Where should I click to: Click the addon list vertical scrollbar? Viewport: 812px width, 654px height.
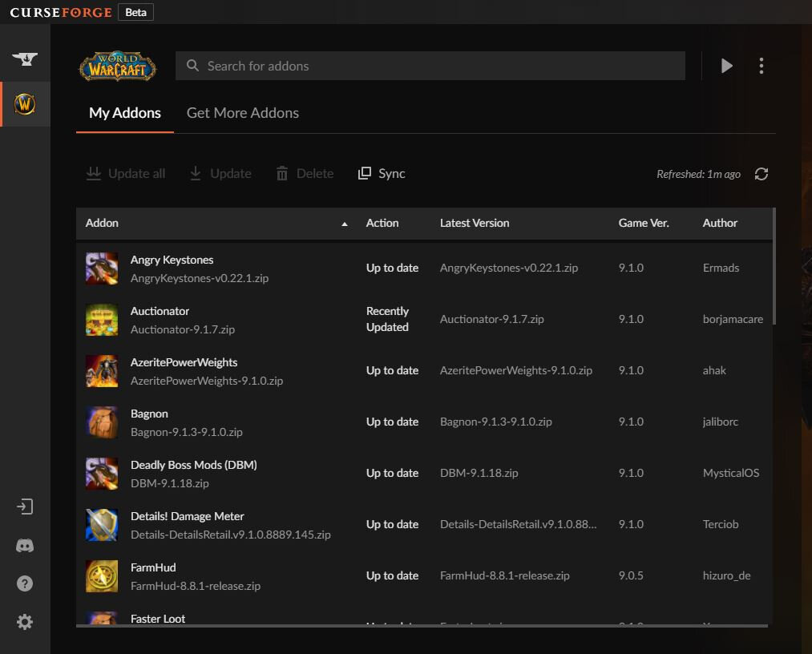pyautogui.click(x=774, y=267)
